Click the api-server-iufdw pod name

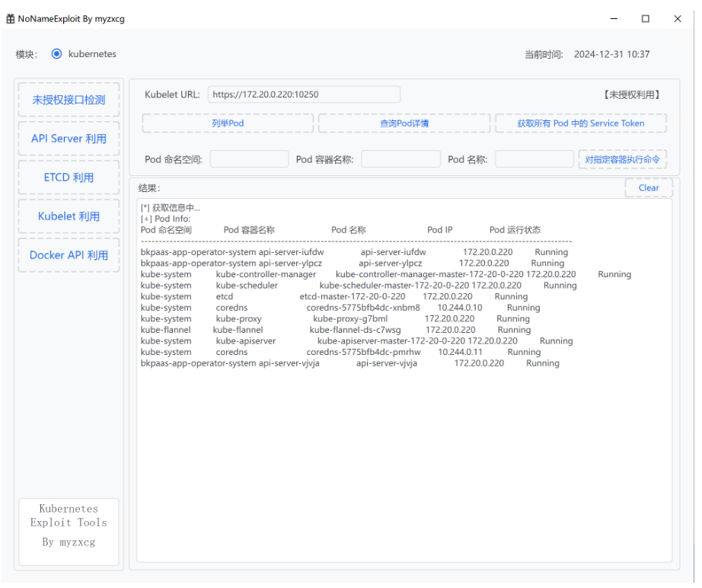(x=394, y=253)
